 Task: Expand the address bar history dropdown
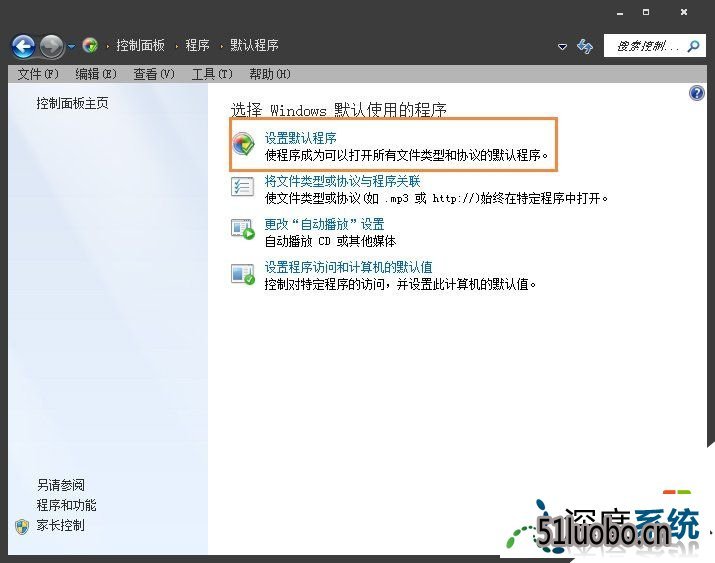pyautogui.click(x=563, y=46)
